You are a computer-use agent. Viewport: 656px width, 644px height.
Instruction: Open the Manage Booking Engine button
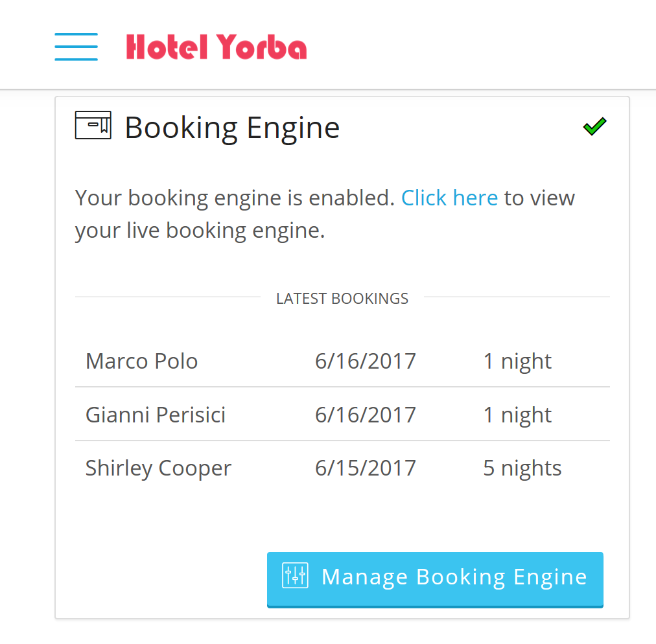(435, 580)
